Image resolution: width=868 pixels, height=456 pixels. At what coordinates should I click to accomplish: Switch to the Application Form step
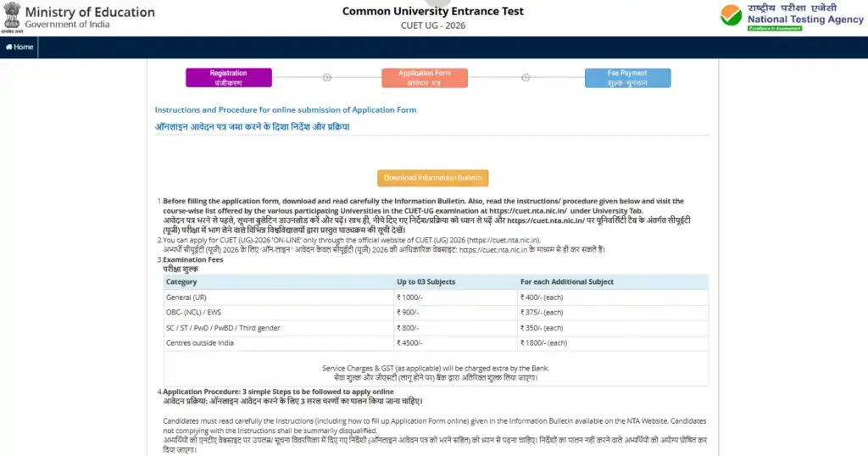(425, 78)
